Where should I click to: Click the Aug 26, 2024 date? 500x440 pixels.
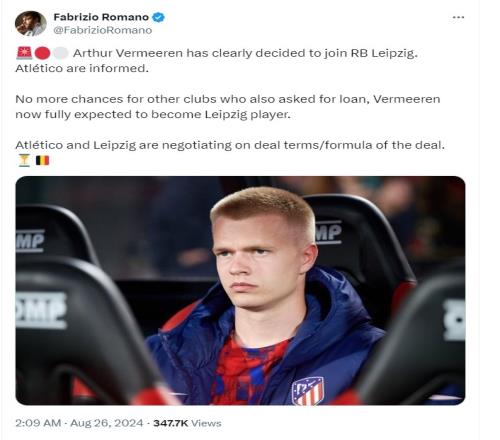[107, 423]
